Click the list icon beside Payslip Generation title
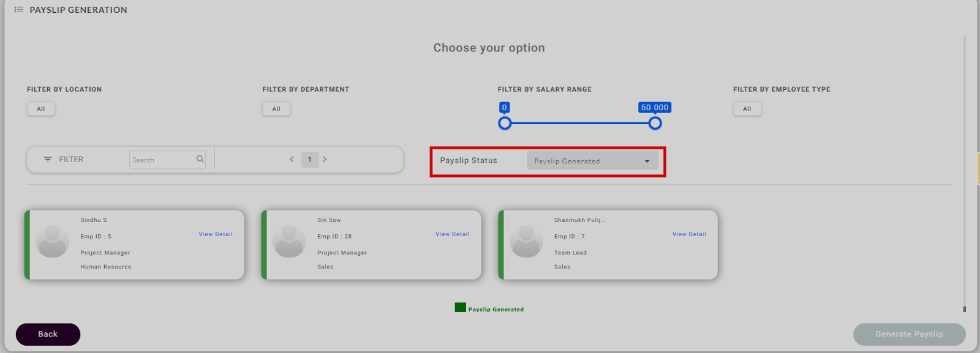 (19, 10)
